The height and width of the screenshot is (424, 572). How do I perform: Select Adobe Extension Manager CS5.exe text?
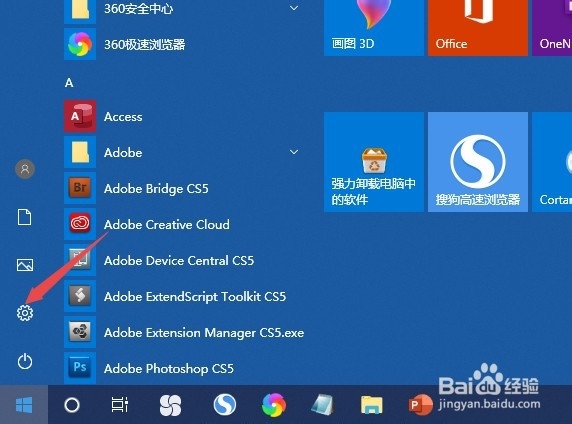tap(204, 333)
